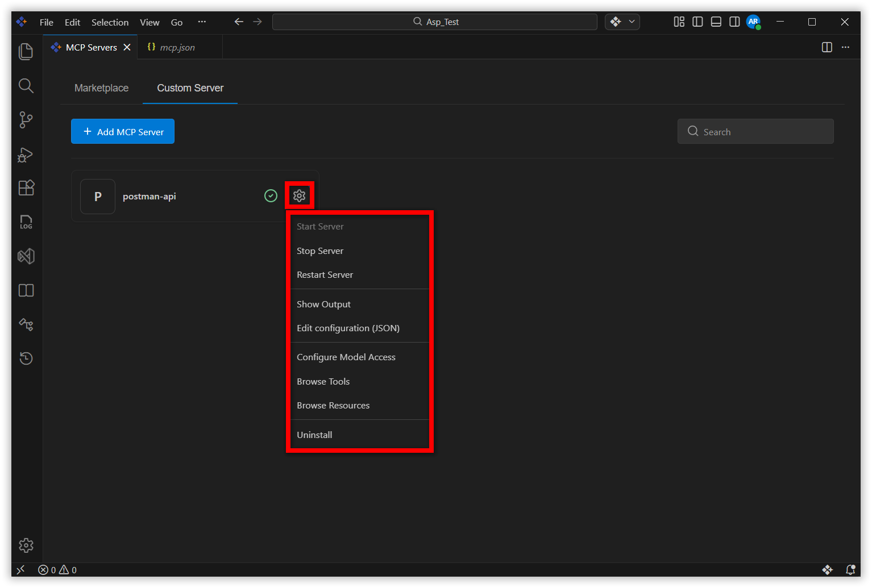The image size is (872, 588).
Task: Expand the menu bar overflow ellipsis
Action: tap(202, 22)
